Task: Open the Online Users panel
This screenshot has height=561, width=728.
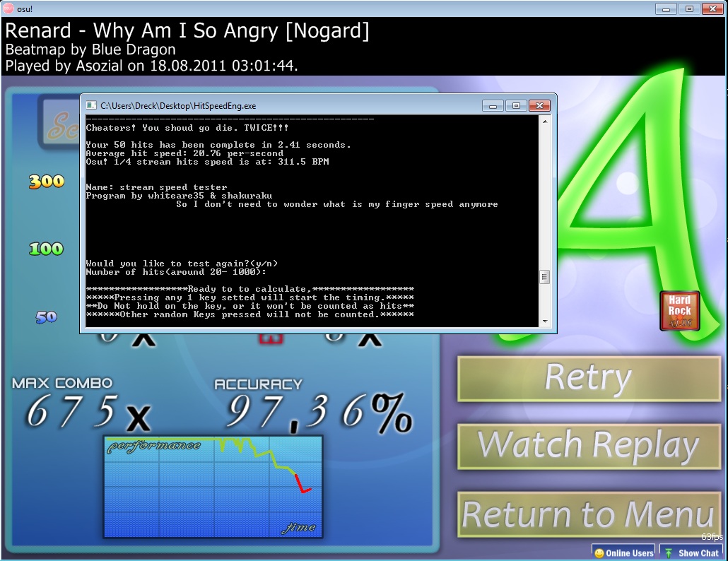Action: pyautogui.click(x=623, y=553)
